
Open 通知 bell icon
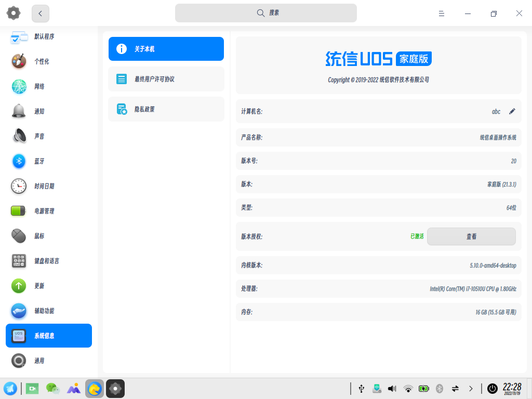click(x=19, y=111)
